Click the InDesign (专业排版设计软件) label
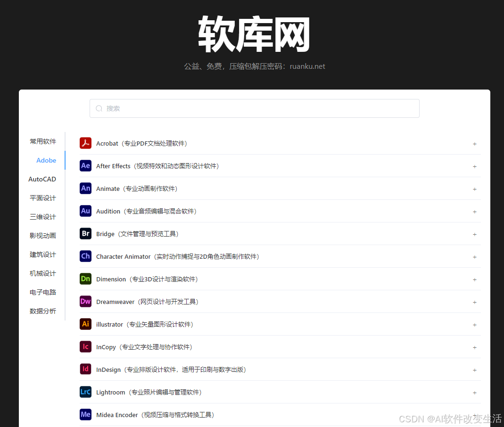 [x=171, y=370]
